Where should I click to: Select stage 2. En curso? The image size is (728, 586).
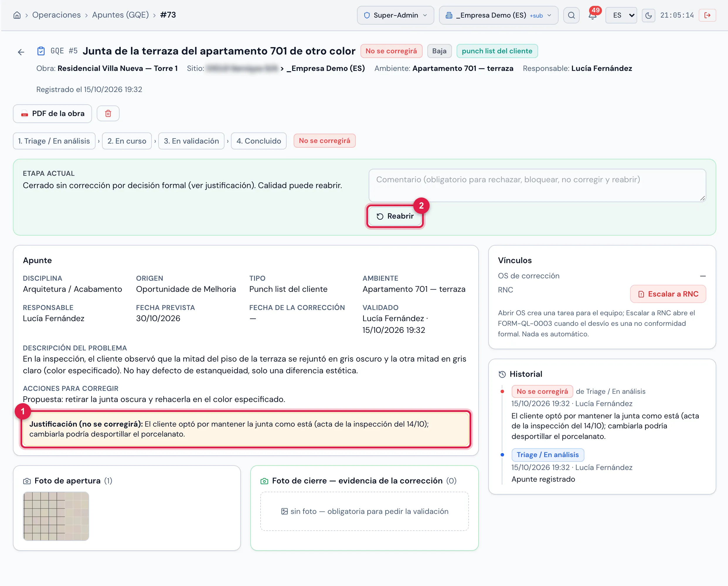coord(127,141)
